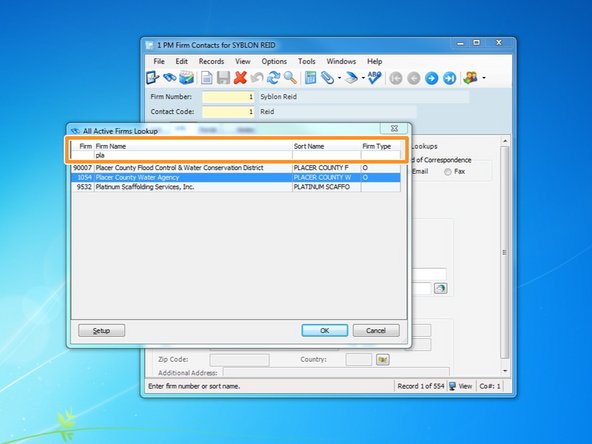Open the Records menu

tap(211, 61)
